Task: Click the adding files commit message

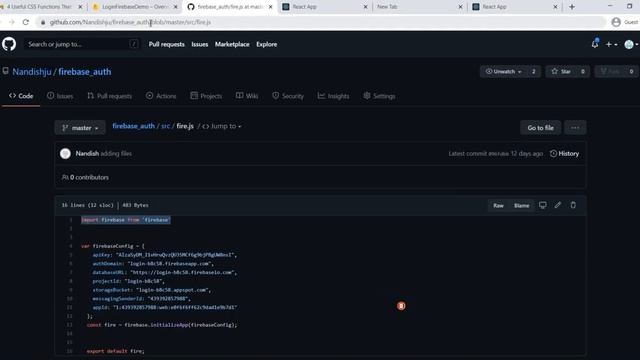Action: pyautogui.click(x=116, y=153)
